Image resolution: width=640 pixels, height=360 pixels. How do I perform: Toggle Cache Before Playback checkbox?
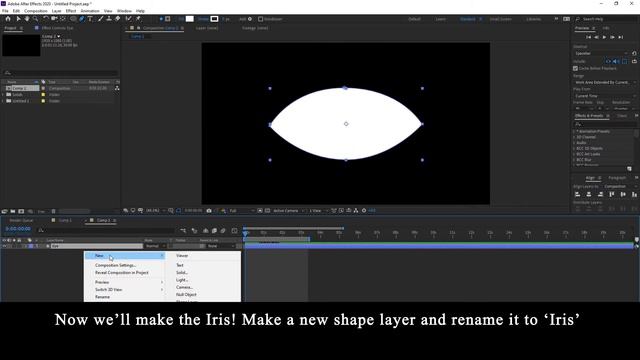(575, 68)
